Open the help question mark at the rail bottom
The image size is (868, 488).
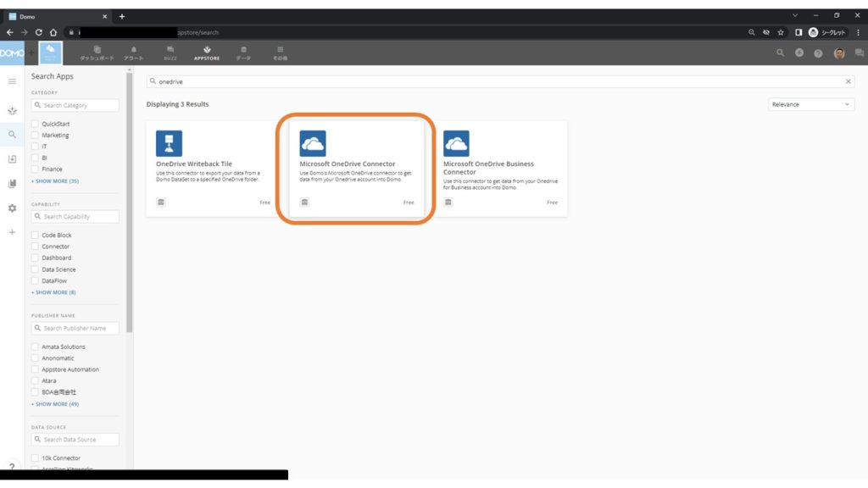(12, 467)
